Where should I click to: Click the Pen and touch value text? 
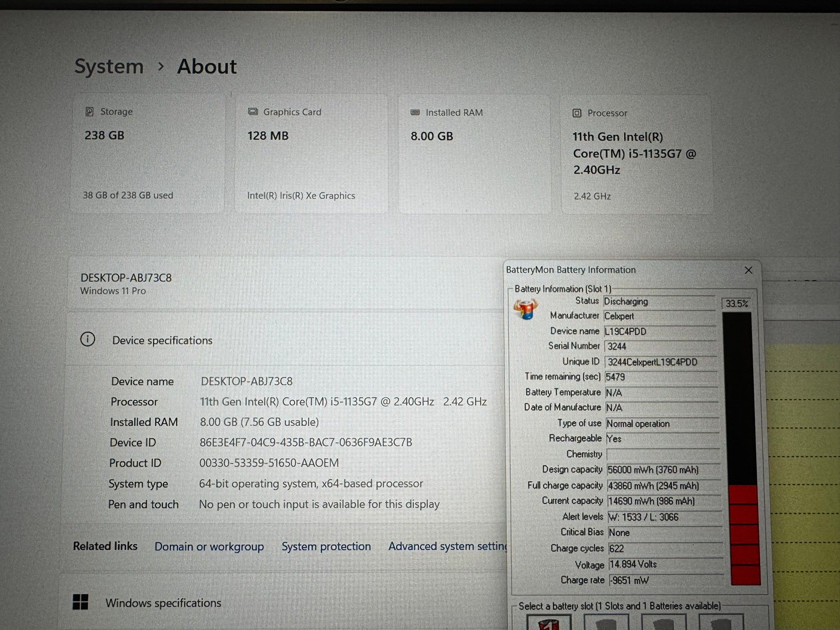[x=319, y=504]
